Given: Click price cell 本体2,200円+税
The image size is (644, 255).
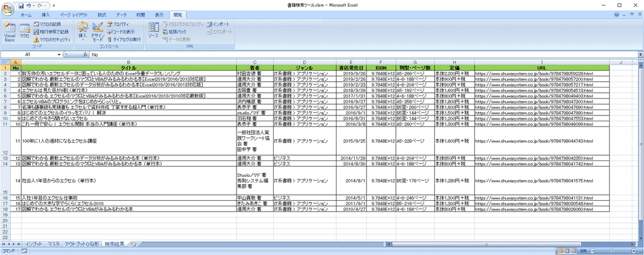Looking at the screenshot, I should [454, 73].
